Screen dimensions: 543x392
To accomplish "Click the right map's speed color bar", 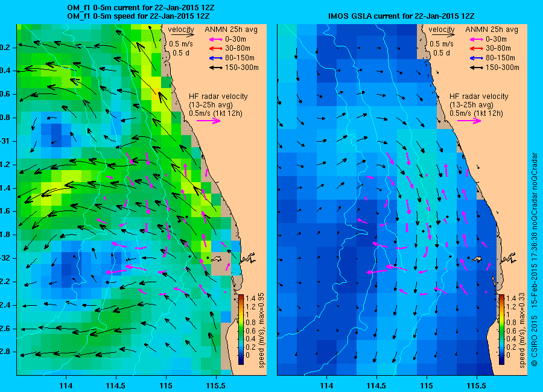I will click(501, 329).
